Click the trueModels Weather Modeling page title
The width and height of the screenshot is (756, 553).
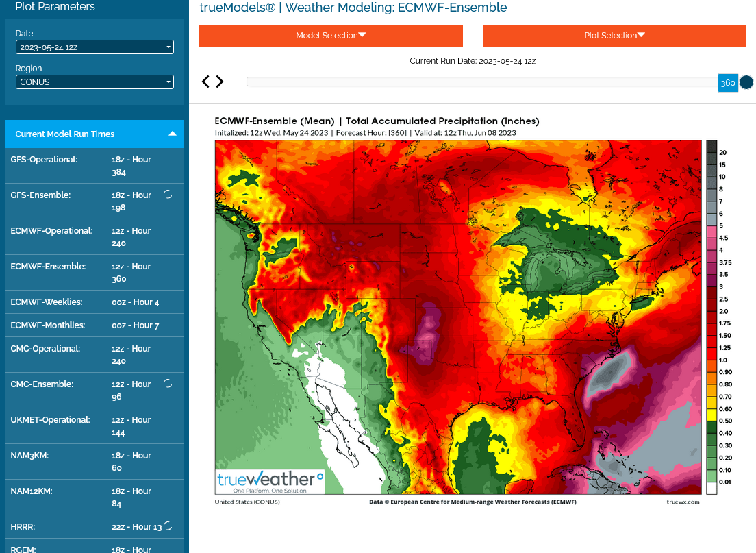pyautogui.click(x=353, y=8)
